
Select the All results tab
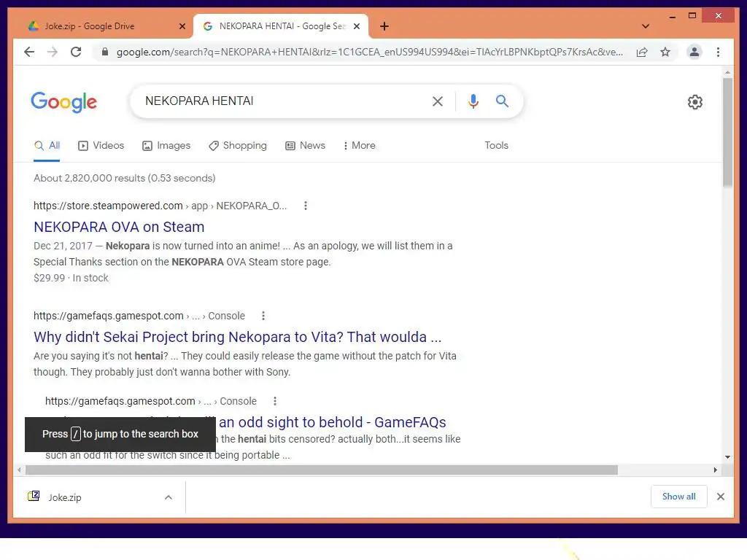[x=47, y=146]
